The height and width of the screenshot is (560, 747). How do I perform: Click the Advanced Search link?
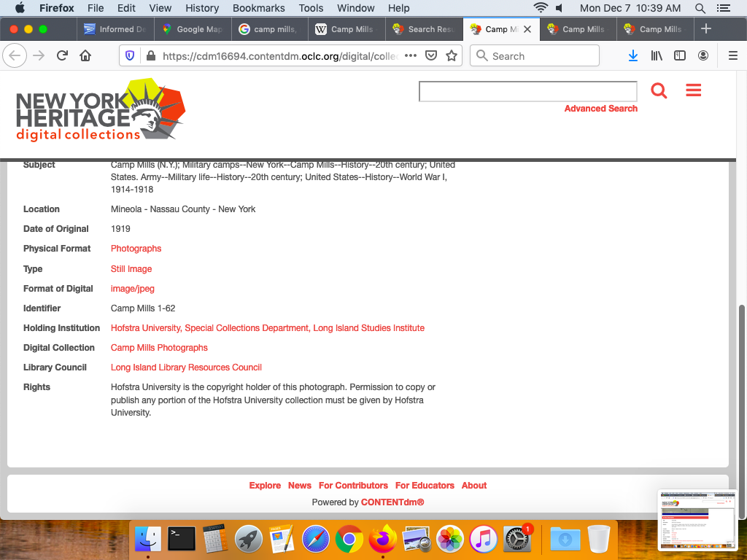(x=600, y=109)
